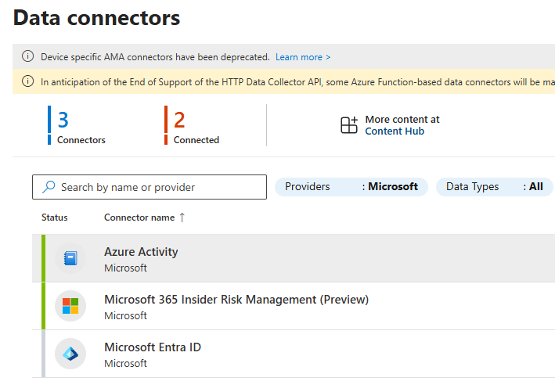Select Microsoft 365 Insider Risk Management (Preview) name

[x=236, y=300]
